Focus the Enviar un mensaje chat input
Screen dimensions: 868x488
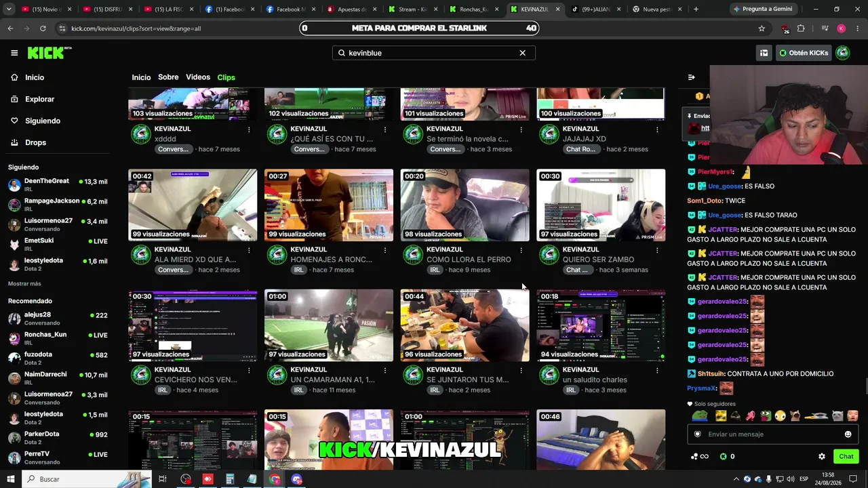tap(772, 434)
